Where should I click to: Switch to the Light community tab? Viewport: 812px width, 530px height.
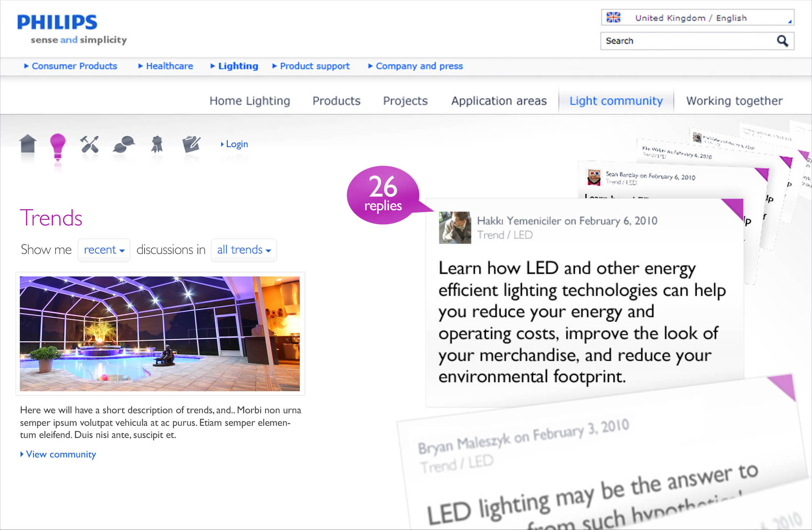[x=616, y=101]
